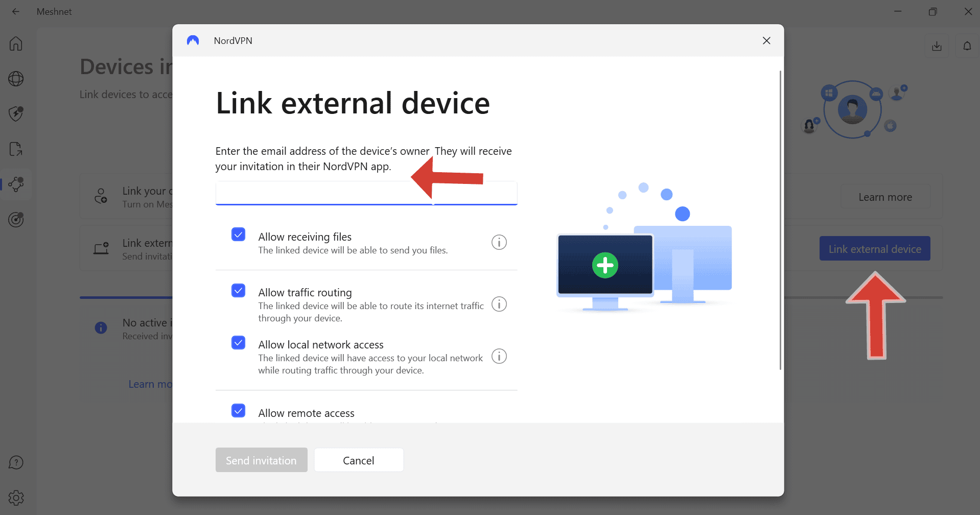Close the NordVPN dialog
Viewport: 980px width, 515px height.
tap(766, 40)
